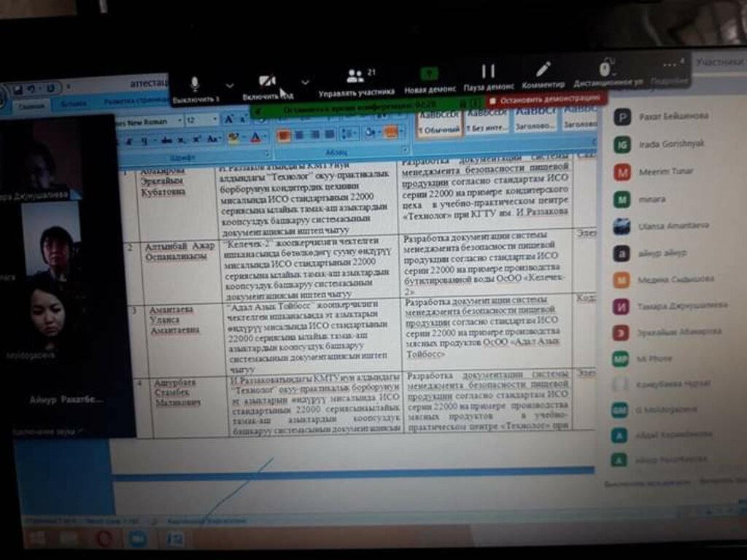The height and width of the screenshot is (560, 747).
Task: Switch to the Insert ribbon tab
Action: (73, 104)
